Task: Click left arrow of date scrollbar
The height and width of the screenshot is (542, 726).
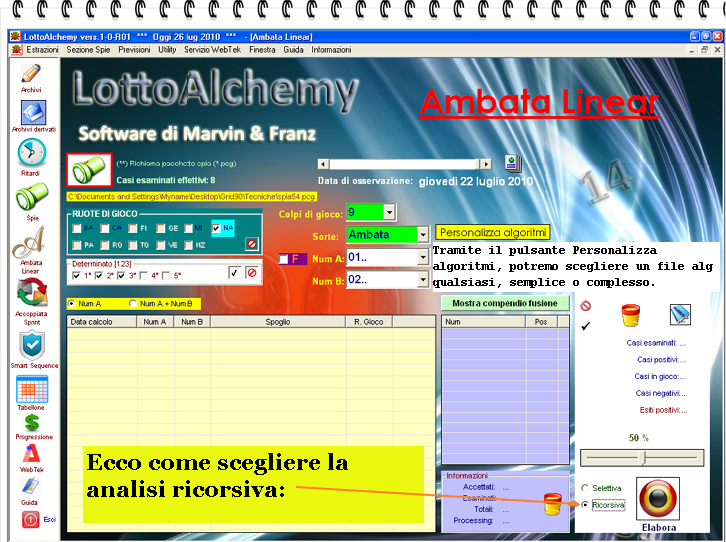Action: [x=323, y=164]
